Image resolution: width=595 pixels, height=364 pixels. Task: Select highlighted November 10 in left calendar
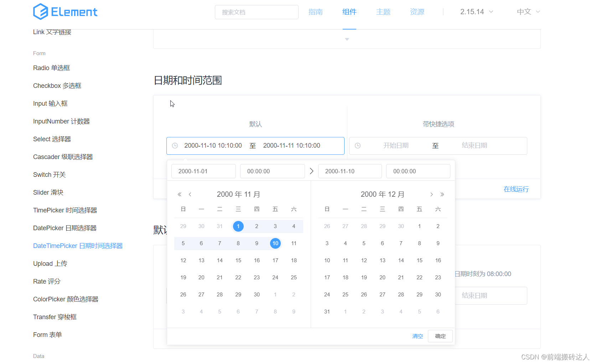(275, 243)
